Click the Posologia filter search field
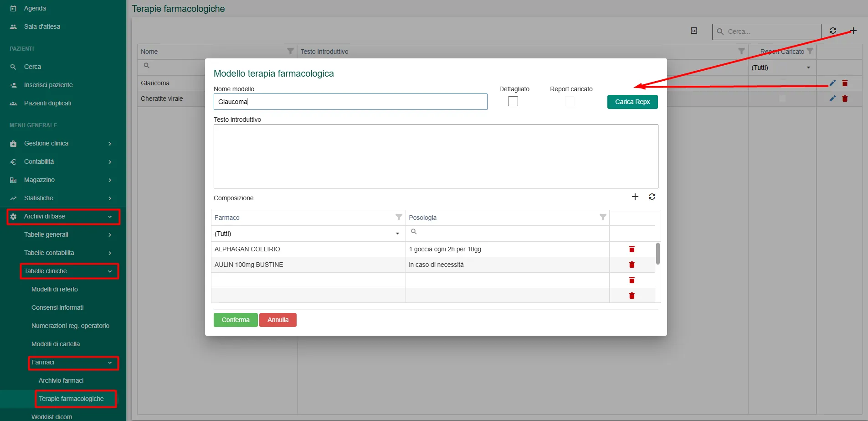 [508, 232]
